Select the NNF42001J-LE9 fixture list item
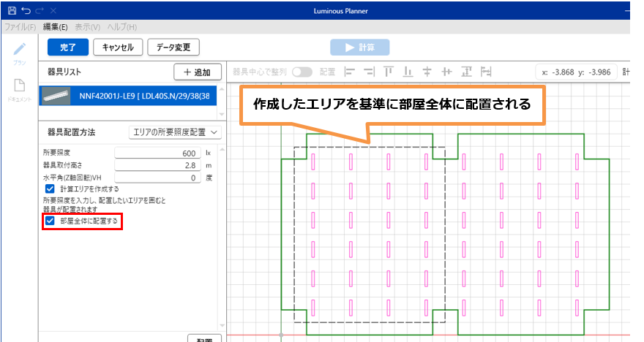Screen dimensions: 644x342 coord(130,95)
